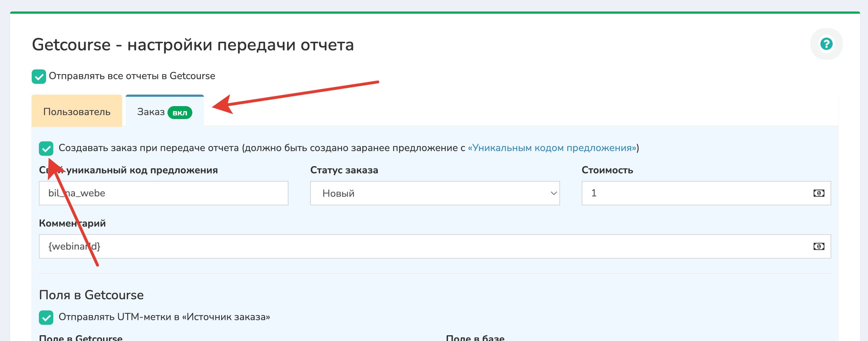Expand the 'Статус заказа' dropdown showing Новый
868x341 pixels.
(x=435, y=194)
